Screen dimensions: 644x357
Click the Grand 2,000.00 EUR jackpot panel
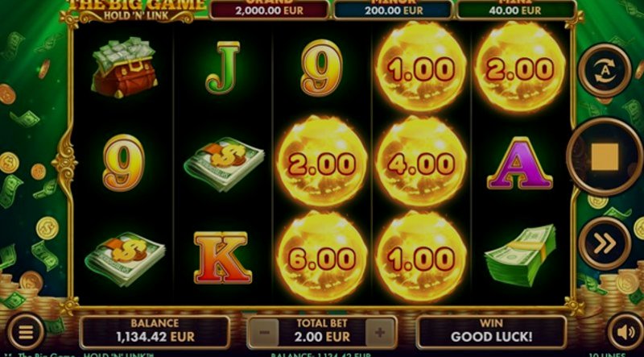pyautogui.click(x=270, y=9)
